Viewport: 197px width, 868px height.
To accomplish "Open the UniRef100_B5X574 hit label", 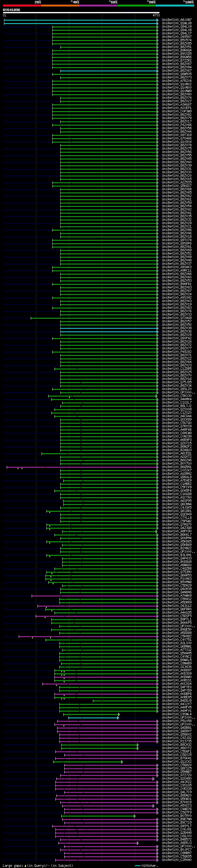I will 177,40.
